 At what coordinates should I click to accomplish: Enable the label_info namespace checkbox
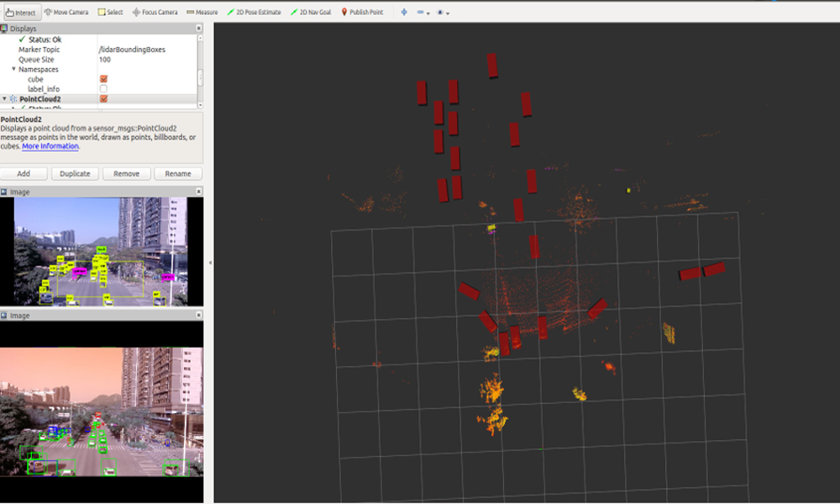(x=103, y=89)
